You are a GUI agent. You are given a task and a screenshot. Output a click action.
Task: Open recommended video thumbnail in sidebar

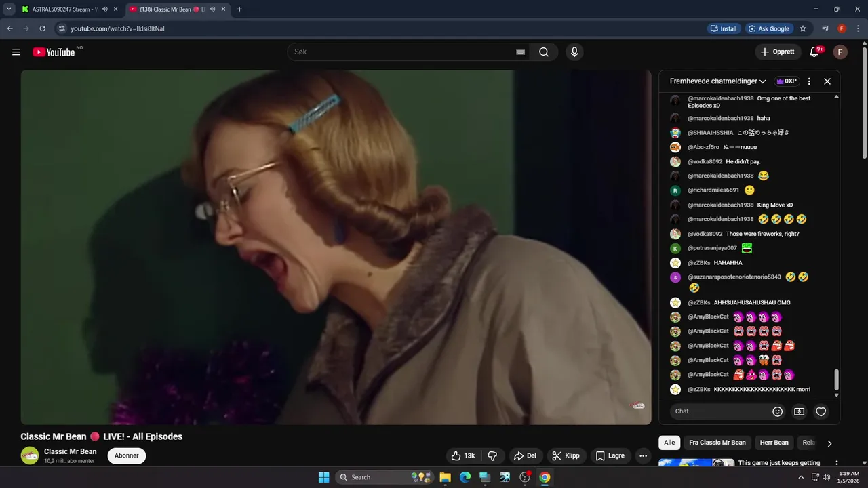pyautogui.click(x=696, y=464)
